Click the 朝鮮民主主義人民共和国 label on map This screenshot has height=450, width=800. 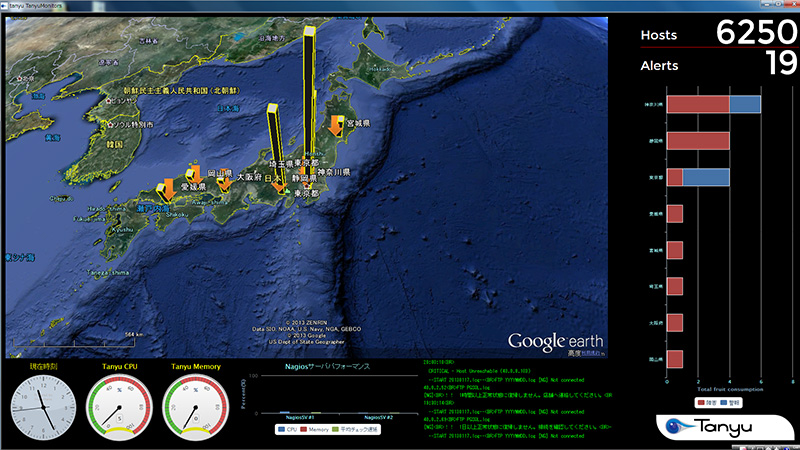pyautogui.click(x=182, y=90)
